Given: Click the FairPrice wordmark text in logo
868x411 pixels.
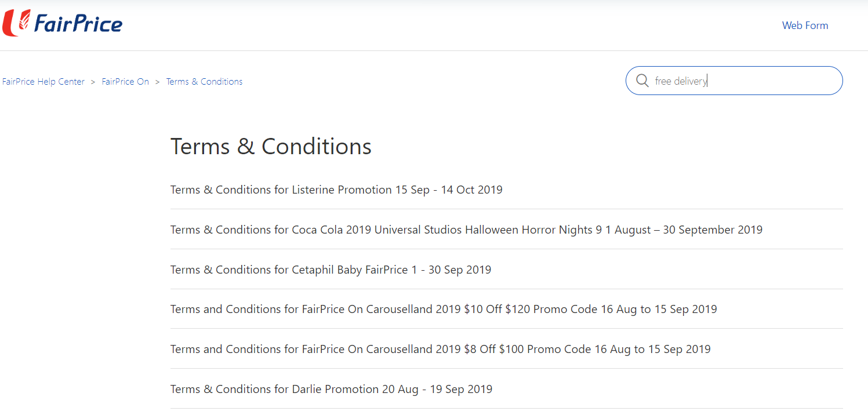Looking at the screenshot, I should point(78,24).
